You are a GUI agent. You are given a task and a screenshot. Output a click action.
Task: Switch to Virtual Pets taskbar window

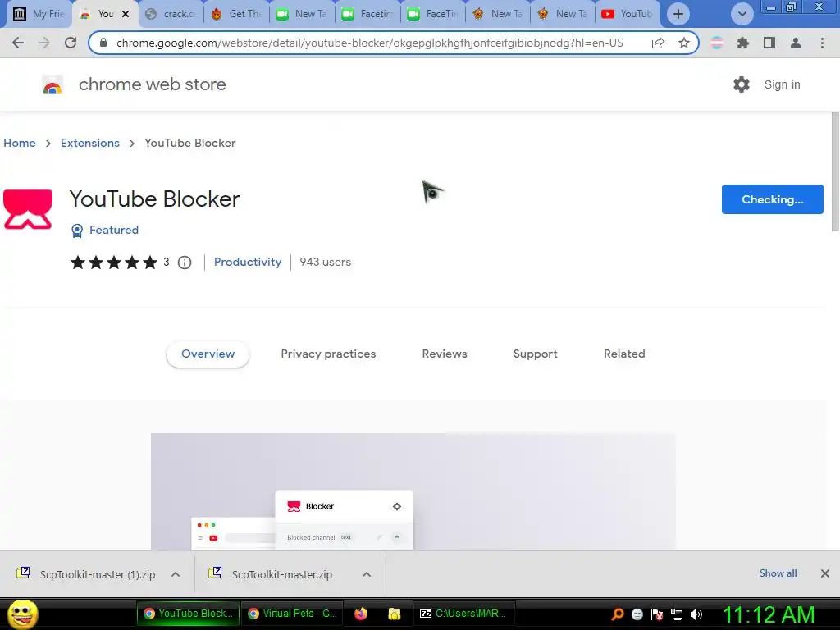[x=293, y=614]
